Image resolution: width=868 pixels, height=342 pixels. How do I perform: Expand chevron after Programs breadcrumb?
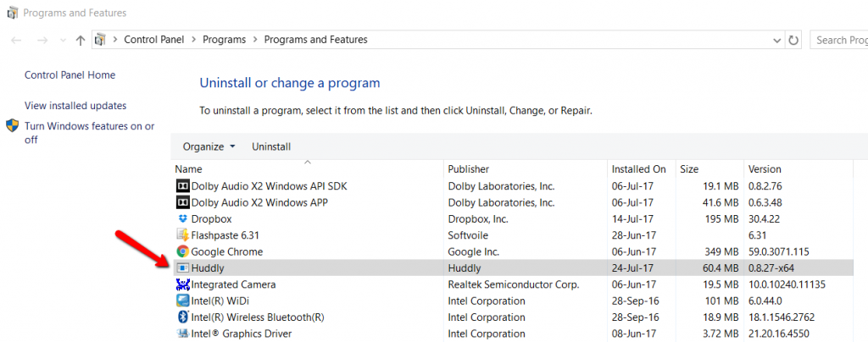click(x=255, y=40)
